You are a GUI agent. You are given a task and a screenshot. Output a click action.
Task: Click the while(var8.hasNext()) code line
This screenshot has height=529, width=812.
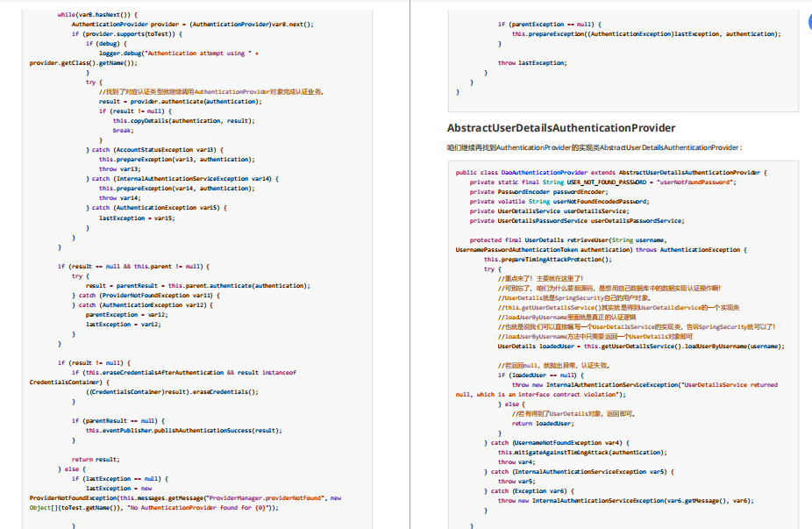97,15
